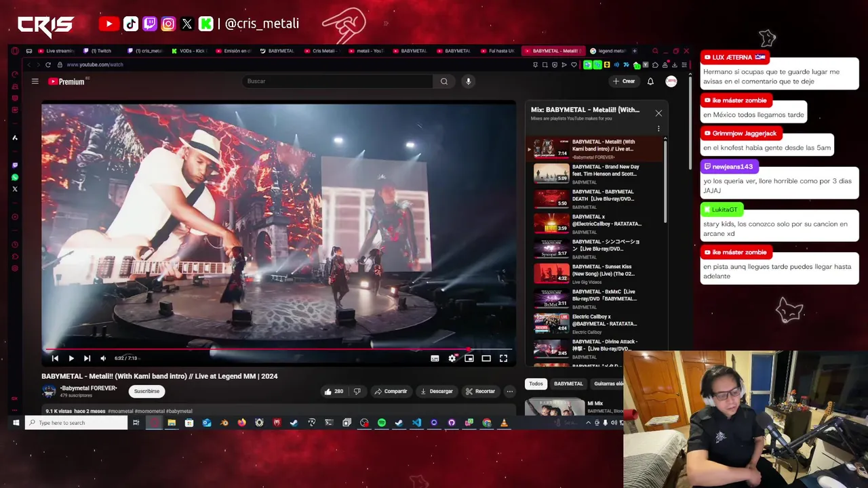This screenshot has width=868, height=488.
Task: Open X in the Opera sidebar
Action: (15, 189)
